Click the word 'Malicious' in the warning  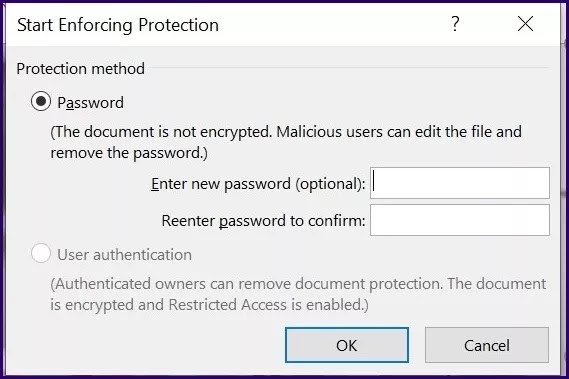click(x=309, y=131)
